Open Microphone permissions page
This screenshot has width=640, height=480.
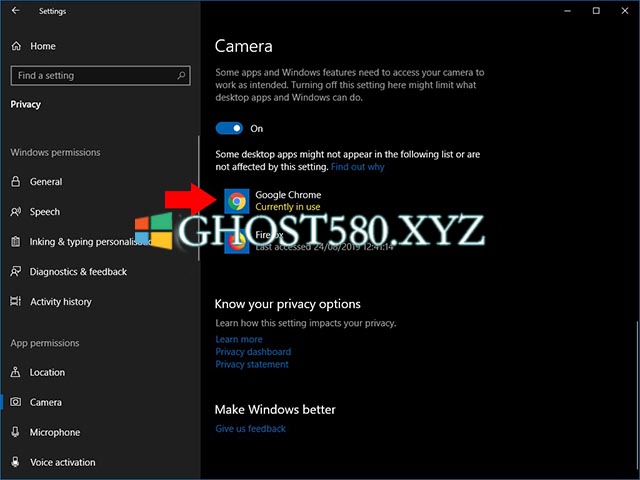point(55,432)
